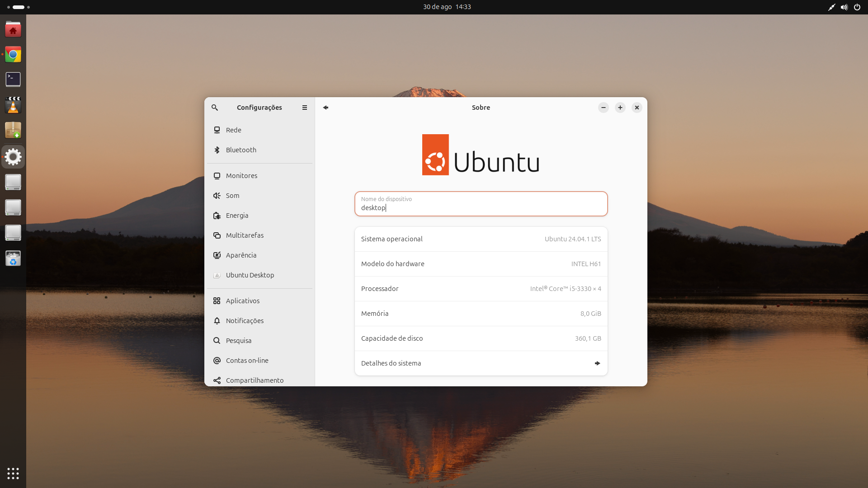The width and height of the screenshot is (868, 488).
Task: Open the hamburger menu in Configurações header
Action: coord(305,108)
